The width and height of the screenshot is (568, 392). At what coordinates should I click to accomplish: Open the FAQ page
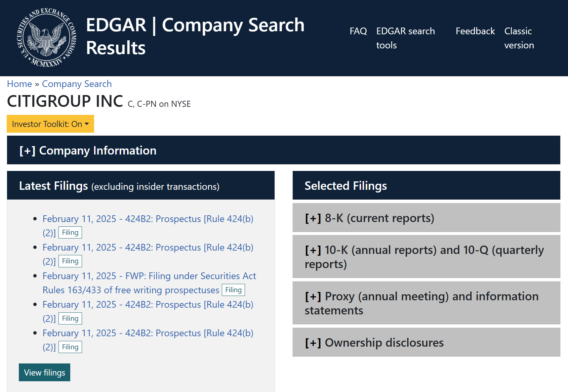pos(358,31)
